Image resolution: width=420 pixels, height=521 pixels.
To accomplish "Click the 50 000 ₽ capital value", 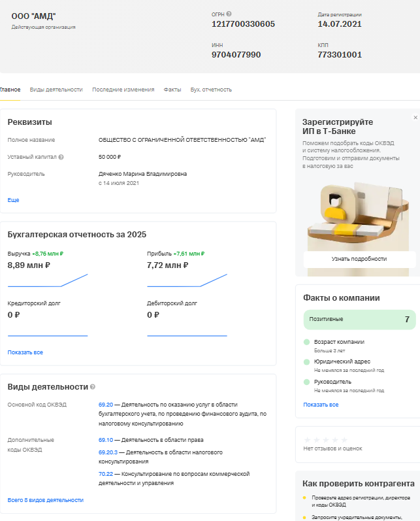I will [x=110, y=157].
